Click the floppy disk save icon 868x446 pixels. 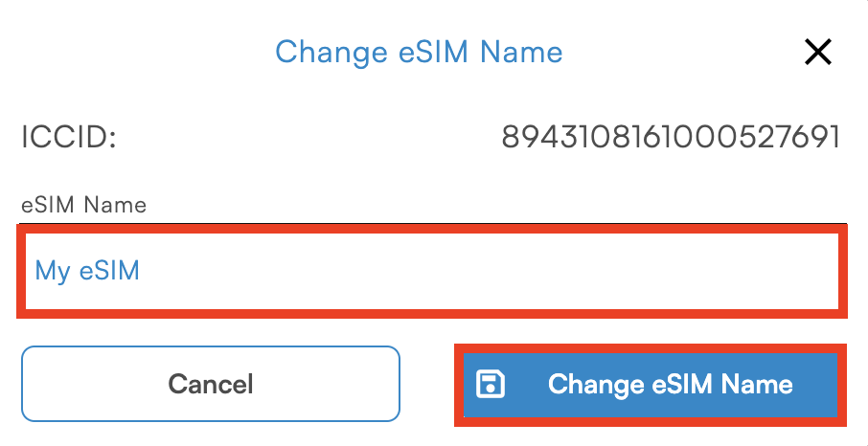click(491, 384)
